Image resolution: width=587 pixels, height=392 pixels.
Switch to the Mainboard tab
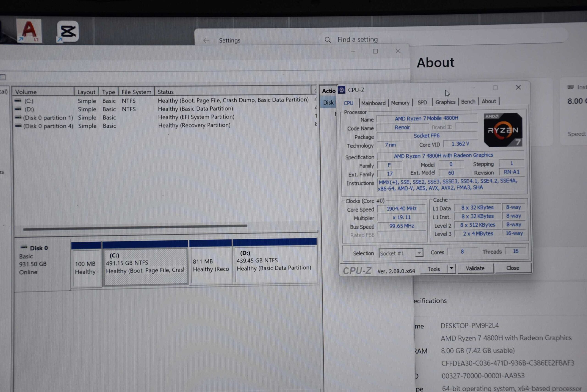pos(373,103)
